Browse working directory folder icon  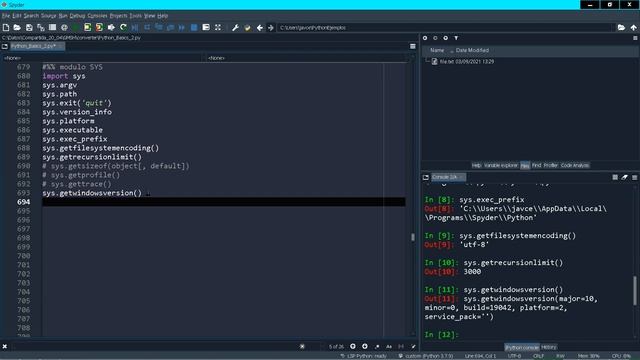coord(621,27)
